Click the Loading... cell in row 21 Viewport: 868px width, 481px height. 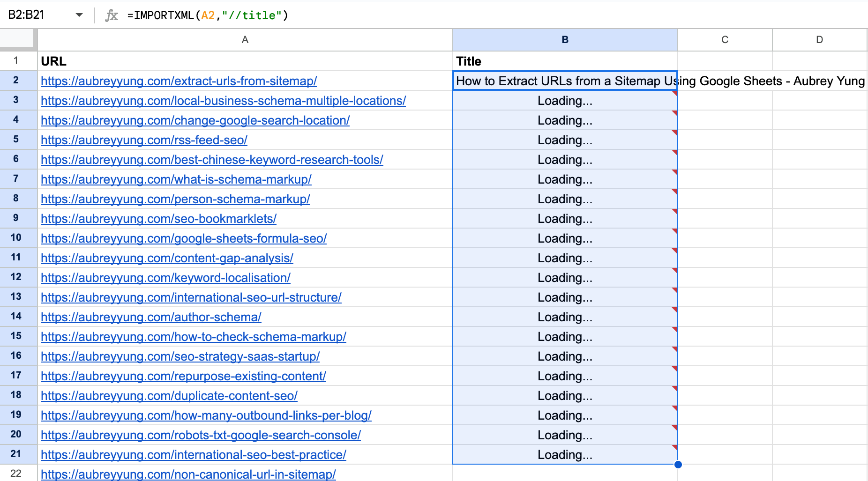pos(565,455)
